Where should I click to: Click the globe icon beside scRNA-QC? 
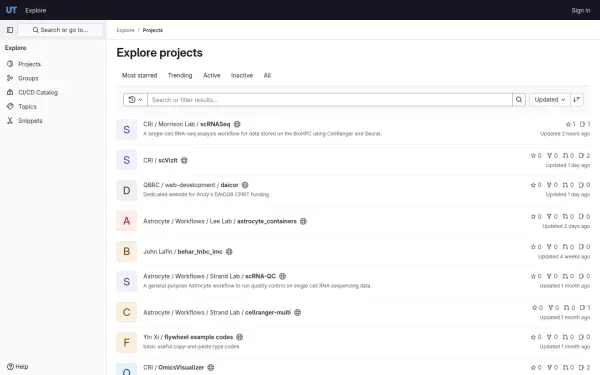point(282,276)
